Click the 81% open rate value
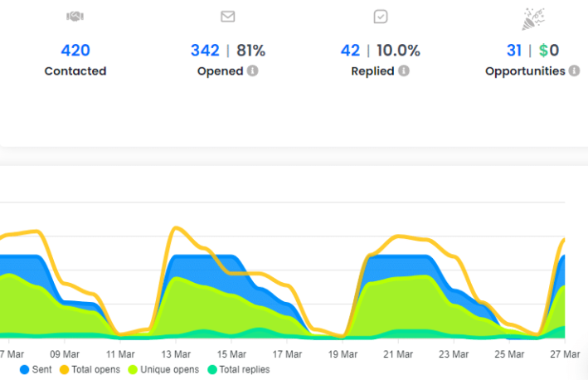 tap(250, 51)
